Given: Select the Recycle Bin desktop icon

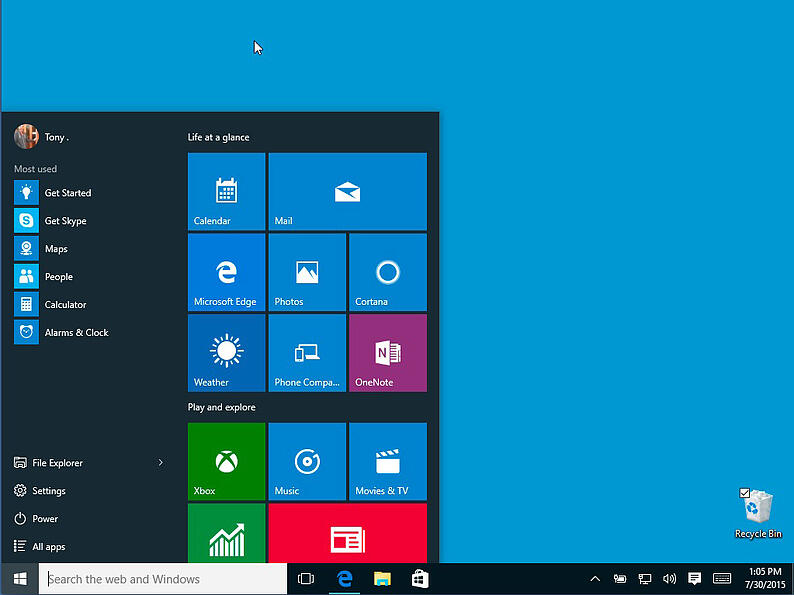Looking at the screenshot, I should [758, 513].
